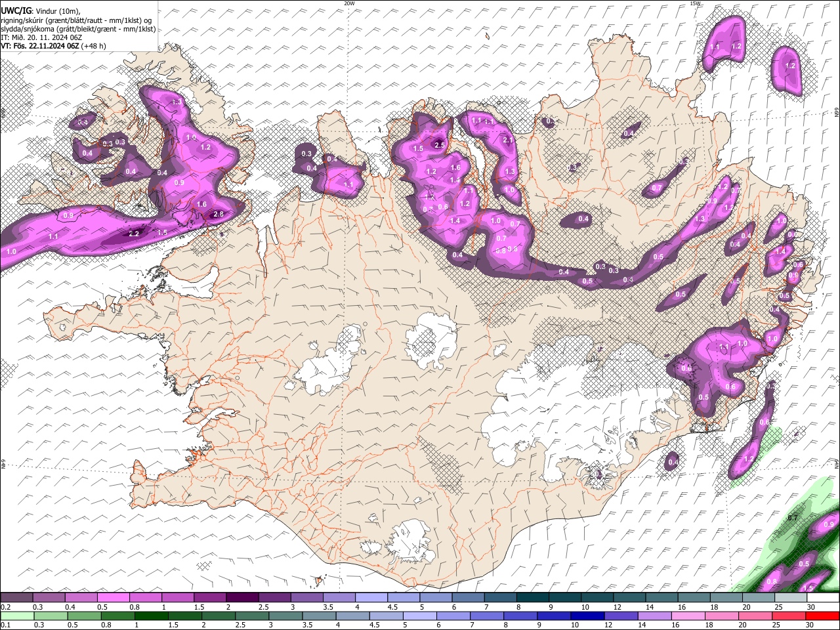The width and height of the screenshot is (840, 630).
Task: Click the 2.2 snowfall value on the map
Action: 134,234
